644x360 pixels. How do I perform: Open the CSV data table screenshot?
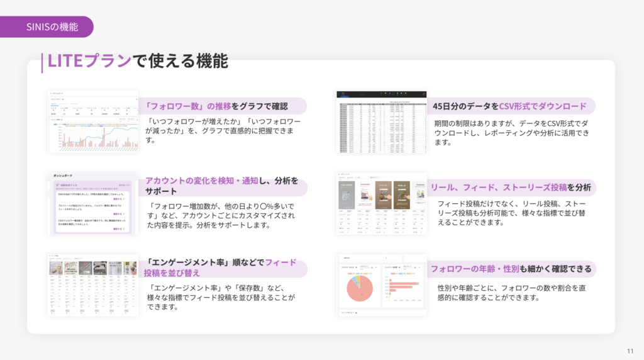(382, 122)
